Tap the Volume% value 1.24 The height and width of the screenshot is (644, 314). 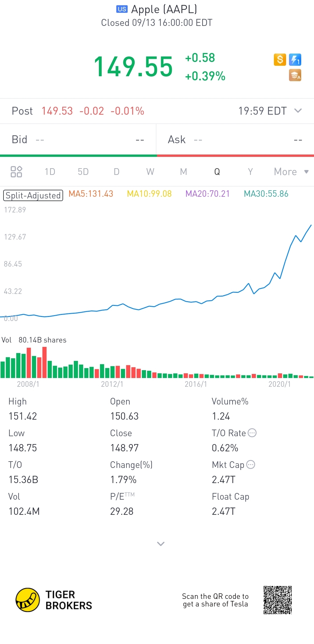tap(221, 416)
